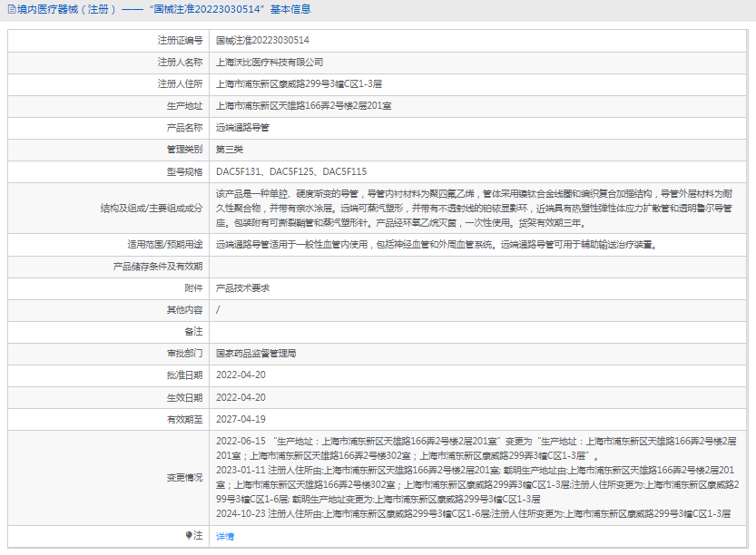Image resolution: width=756 pixels, height=555 pixels.
Task: Select expiry date 2027-04-19
Action: pyautogui.click(x=241, y=420)
